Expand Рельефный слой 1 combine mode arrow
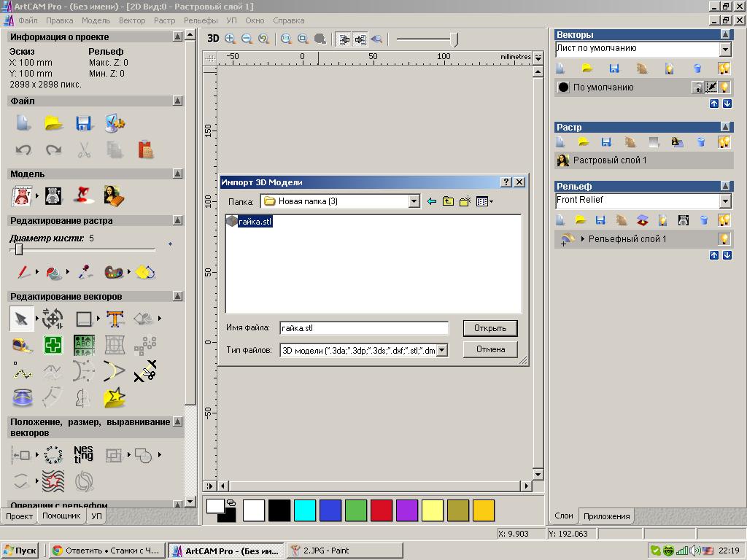747x560 pixels. [x=582, y=239]
